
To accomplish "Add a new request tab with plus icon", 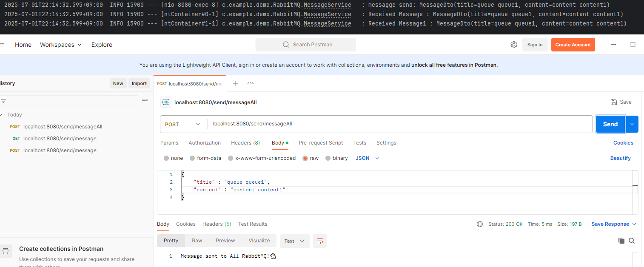I will (235, 83).
